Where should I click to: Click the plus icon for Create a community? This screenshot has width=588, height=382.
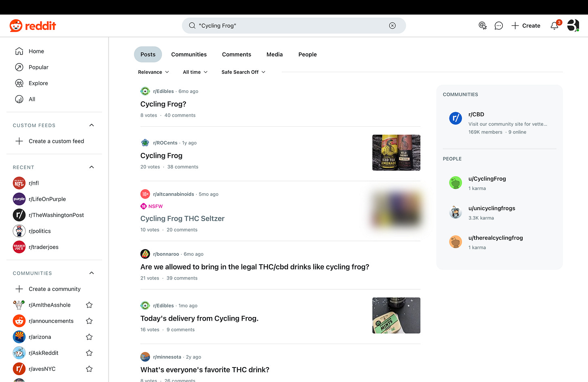tap(19, 289)
